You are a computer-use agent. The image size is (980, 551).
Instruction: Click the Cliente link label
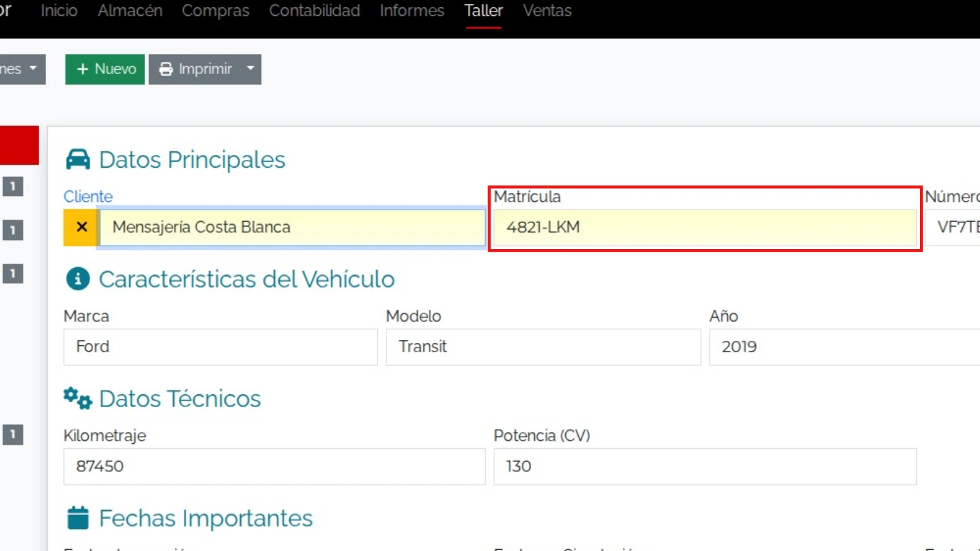pyautogui.click(x=88, y=197)
